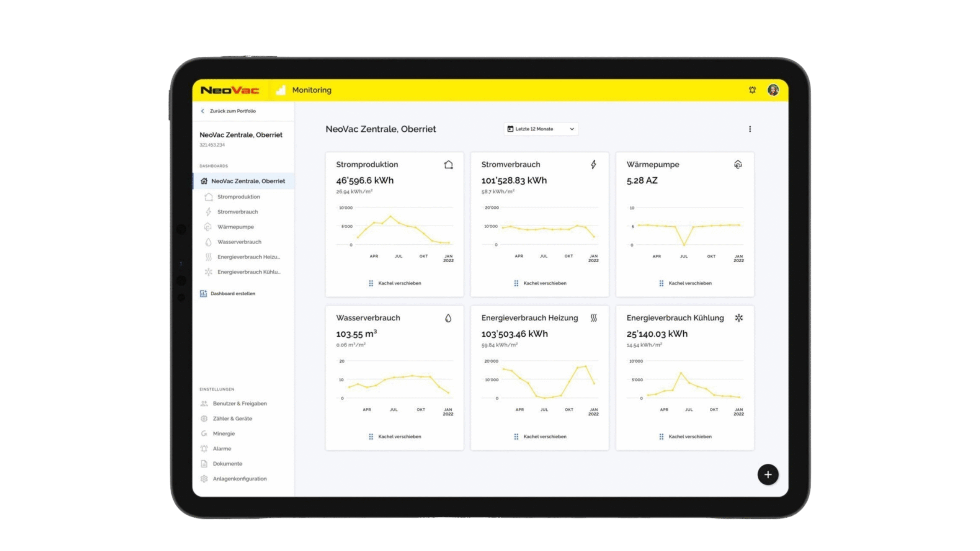Open the three-dot options menu
Viewport: 980px width, 551px height.
(x=750, y=129)
